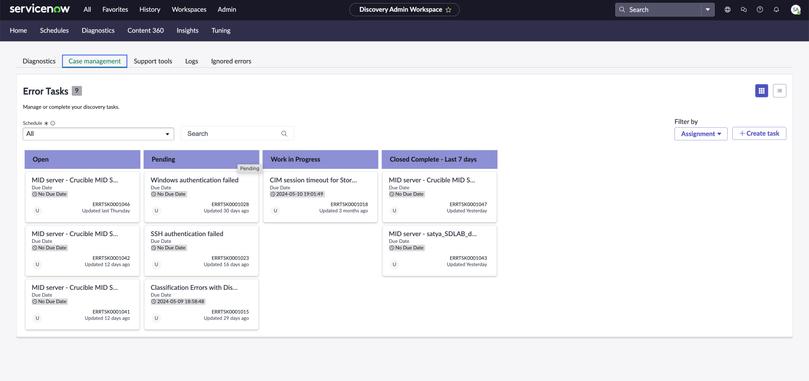Click the assignee avatar on ERRTSK0001043
Screen dimensions: 809x381
pyautogui.click(x=394, y=264)
